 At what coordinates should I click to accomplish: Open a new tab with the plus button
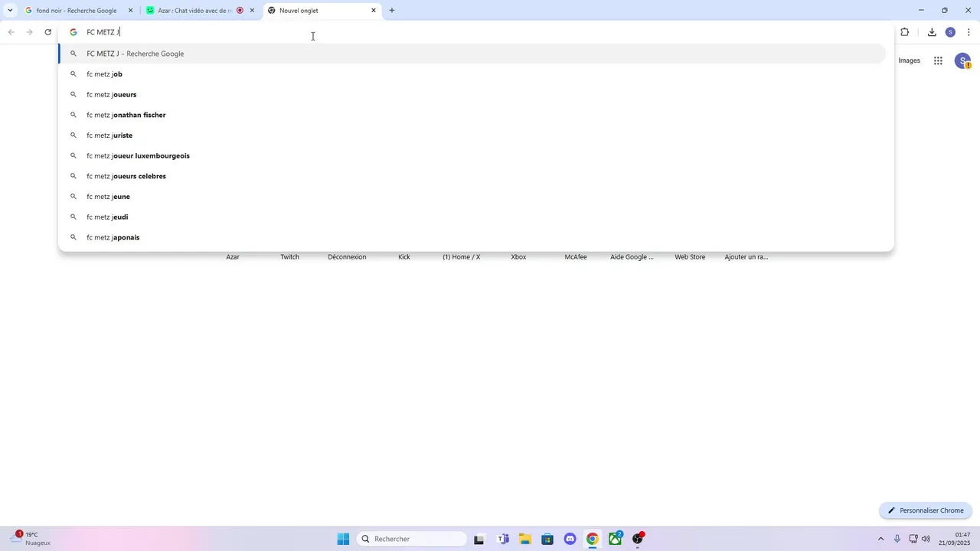pyautogui.click(x=392, y=11)
